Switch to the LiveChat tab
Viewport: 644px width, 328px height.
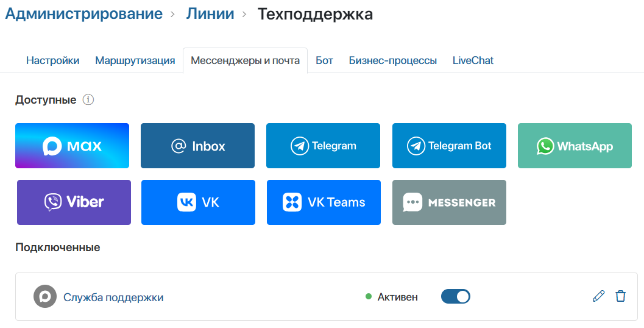(473, 60)
